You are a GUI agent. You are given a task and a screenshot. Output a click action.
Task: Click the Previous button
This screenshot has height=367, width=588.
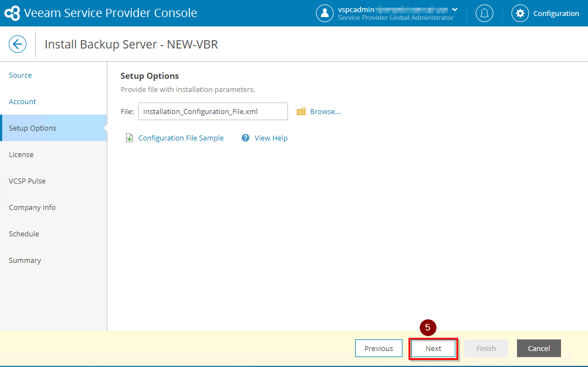tap(379, 348)
